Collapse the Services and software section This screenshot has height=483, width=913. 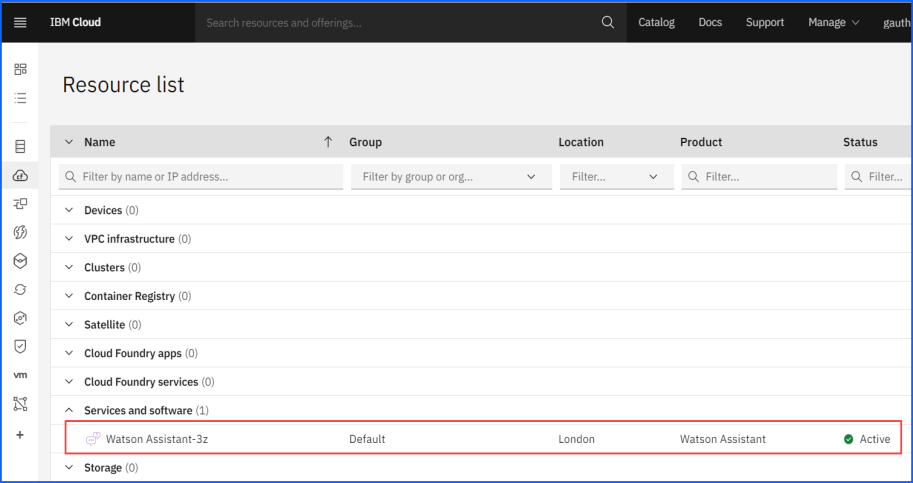click(x=69, y=411)
